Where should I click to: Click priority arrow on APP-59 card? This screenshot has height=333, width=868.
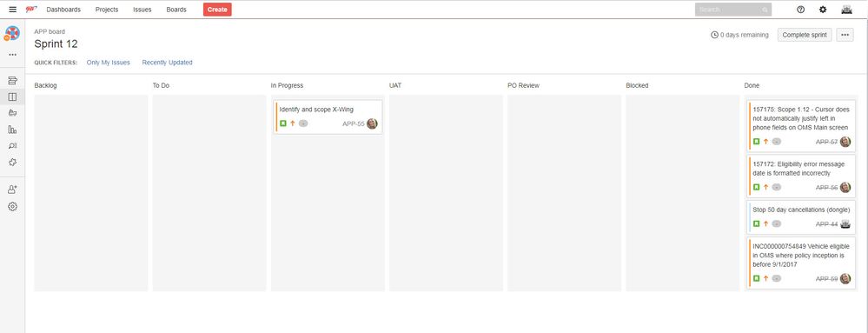coord(766,279)
